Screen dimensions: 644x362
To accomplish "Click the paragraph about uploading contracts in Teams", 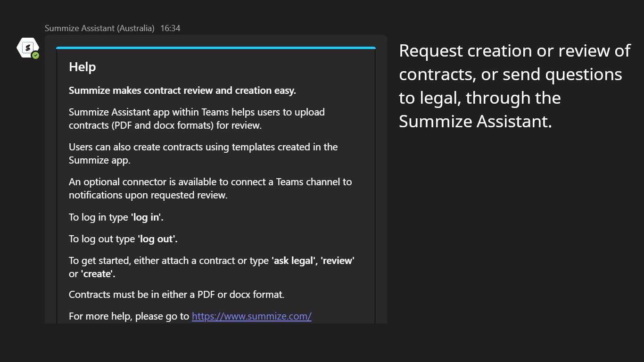I will point(197,119).
